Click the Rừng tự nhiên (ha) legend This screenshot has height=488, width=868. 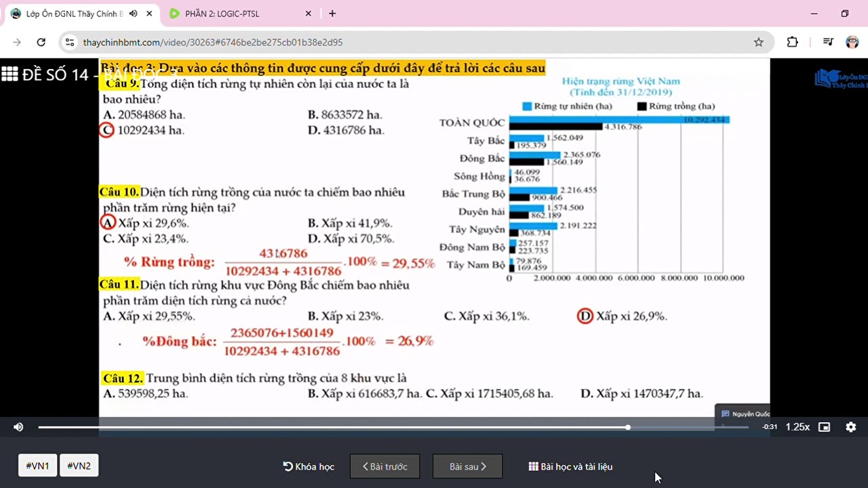tap(568, 106)
